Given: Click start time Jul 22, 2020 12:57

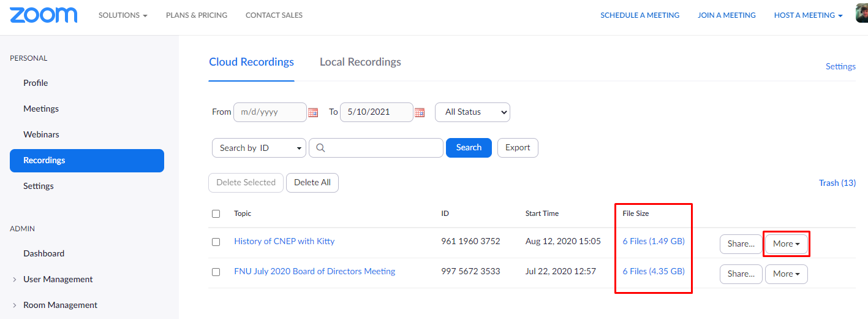Looking at the screenshot, I should pyautogui.click(x=560, y=271).
